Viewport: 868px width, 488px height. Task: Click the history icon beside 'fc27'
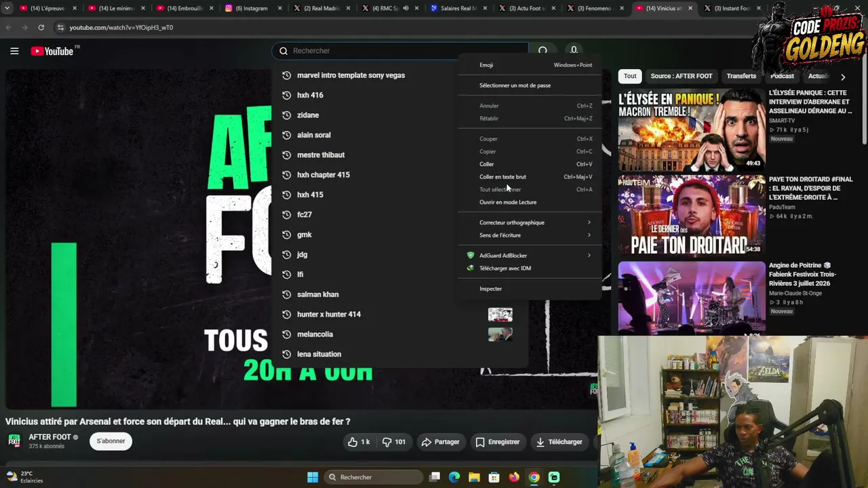pos(286,215)
